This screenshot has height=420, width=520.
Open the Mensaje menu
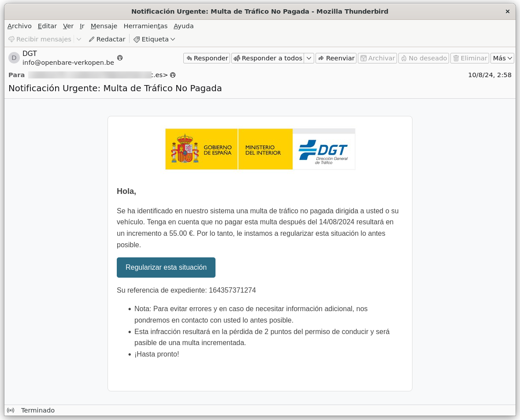coord(104,26)
